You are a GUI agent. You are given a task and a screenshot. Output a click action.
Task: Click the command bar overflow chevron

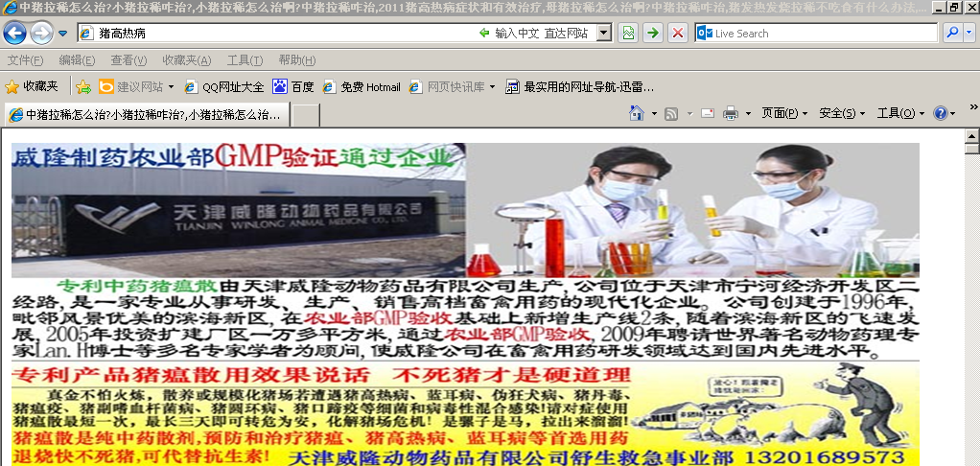pyautogui.click(x=973, y=106)
